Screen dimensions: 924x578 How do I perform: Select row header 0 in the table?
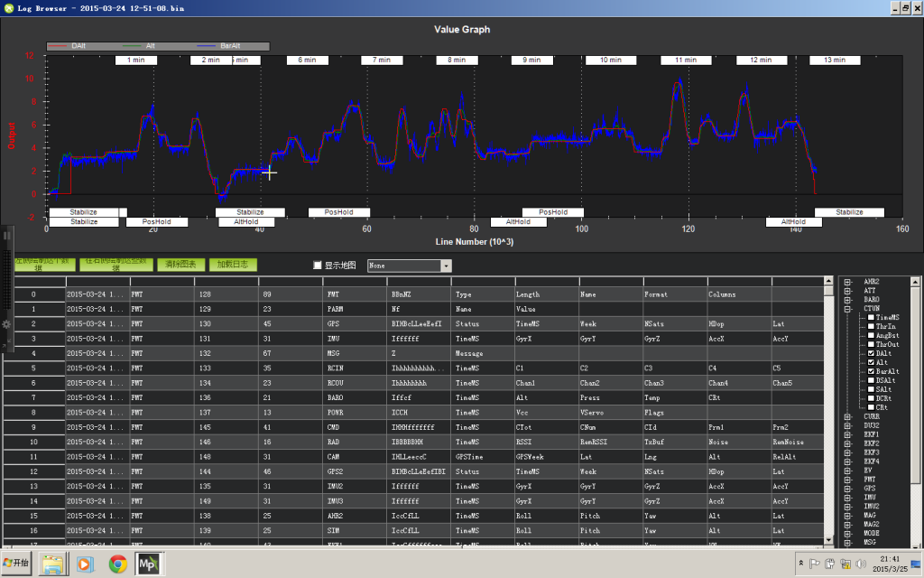click(33, 294)
